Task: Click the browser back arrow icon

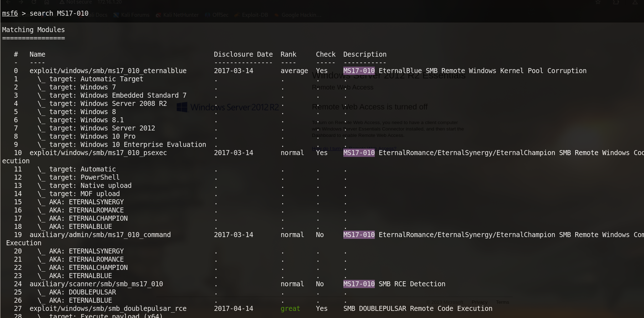Action: [9, 2]
